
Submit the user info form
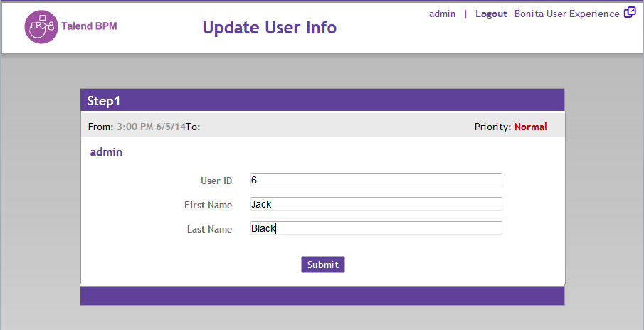[323, 265]
